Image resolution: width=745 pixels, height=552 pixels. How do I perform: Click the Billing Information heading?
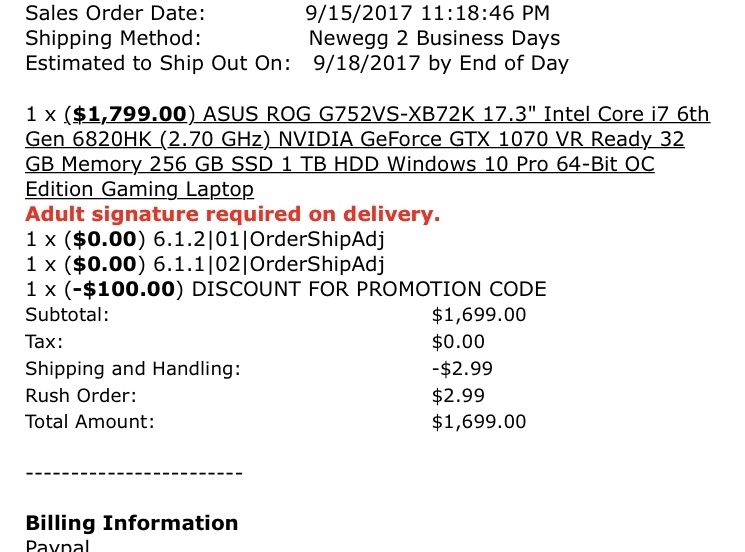coord(132,523)
